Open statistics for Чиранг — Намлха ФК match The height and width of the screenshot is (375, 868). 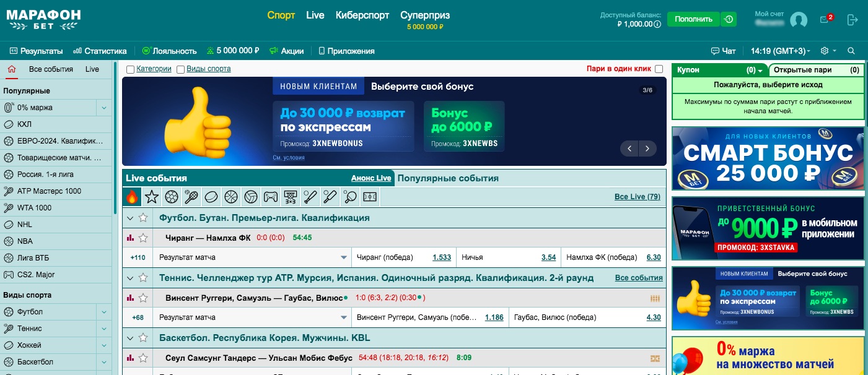coord(130,238)
